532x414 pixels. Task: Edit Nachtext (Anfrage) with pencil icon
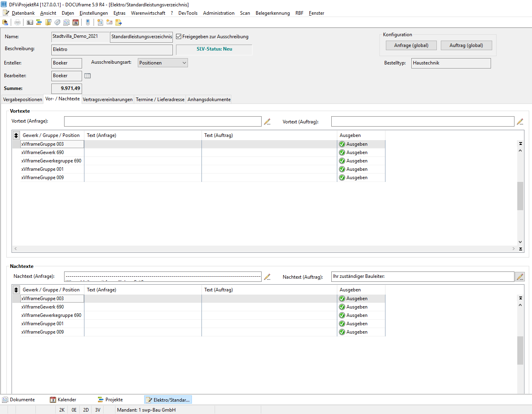click(267, 277)
